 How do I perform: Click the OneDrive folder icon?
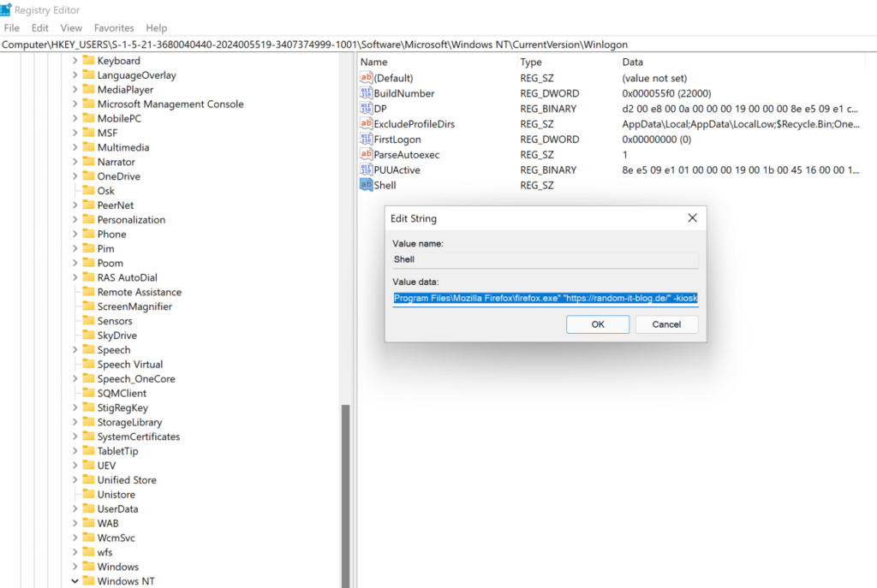(88, 176)
